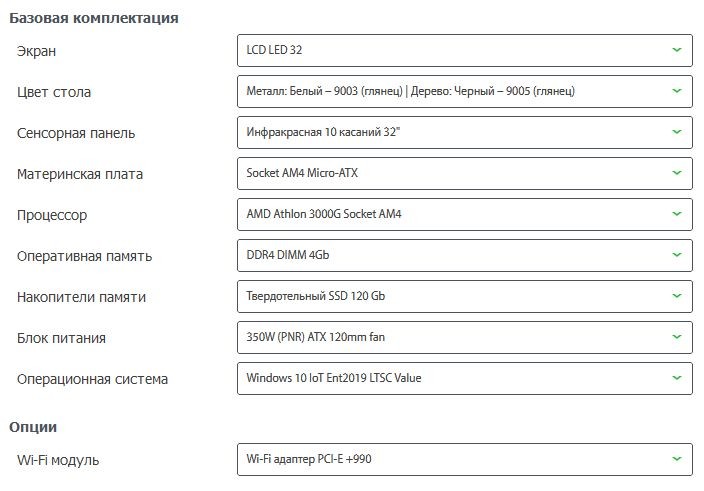704x491 pixels.
Task: Click the chevron in Операционная система field
Action: (677, 378)
